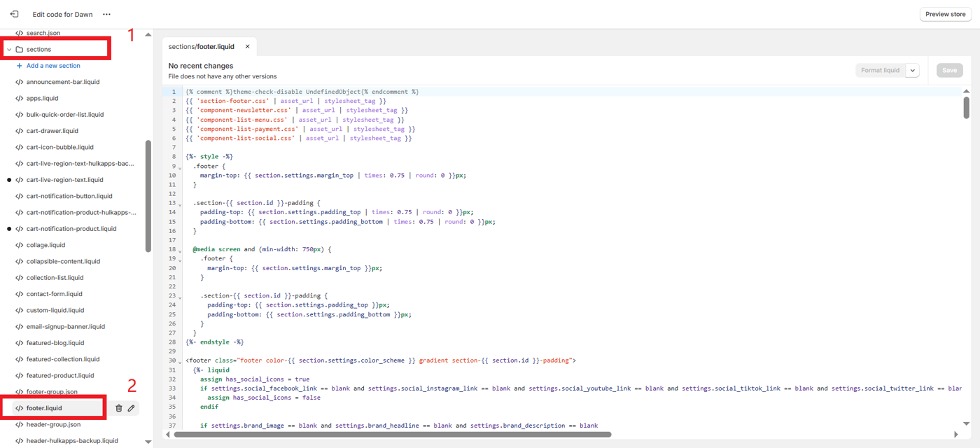Close the sections/footer.liquid tab
Viewport: 980px width, 448px height.
pyautogui.click(x=247, y=47)
